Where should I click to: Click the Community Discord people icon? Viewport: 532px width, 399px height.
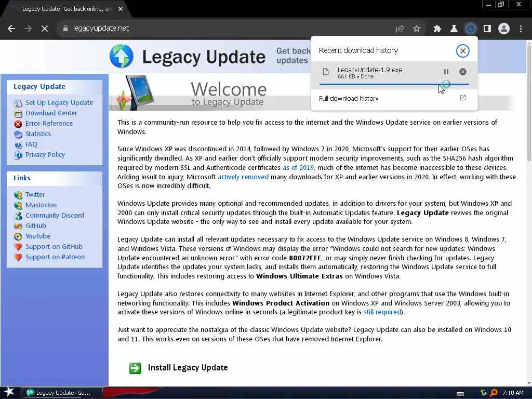18,216
